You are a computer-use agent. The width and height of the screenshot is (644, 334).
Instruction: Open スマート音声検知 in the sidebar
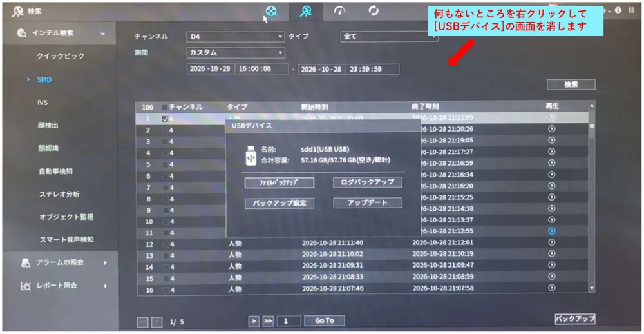(x=66, y=239)
